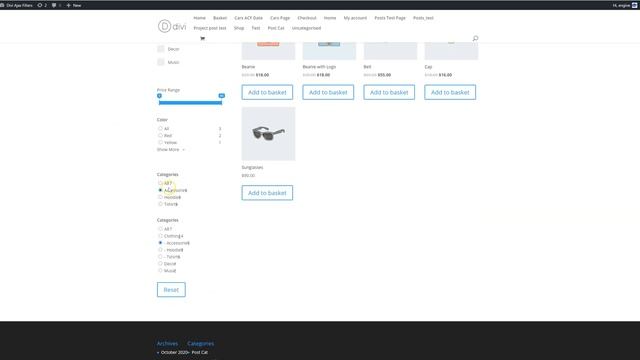The image size is (640, 360).
Task: Open the Sunglasses product title
Action: click(252, 167)
